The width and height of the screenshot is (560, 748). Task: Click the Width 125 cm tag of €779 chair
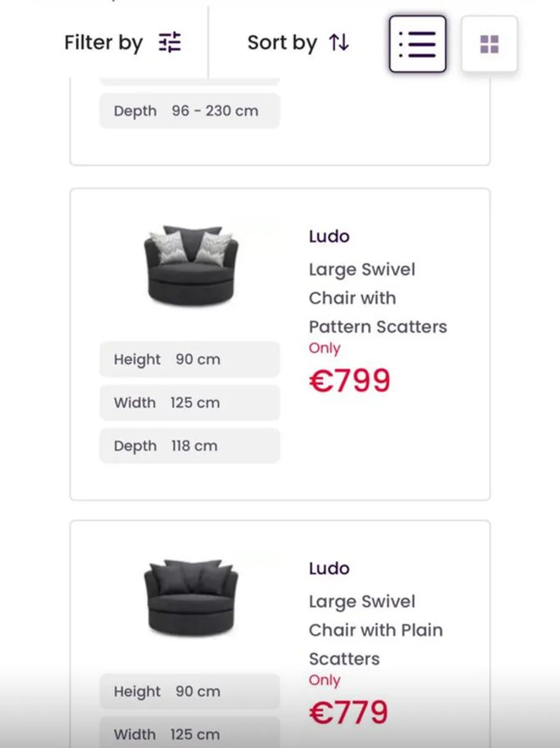point(190,734)
